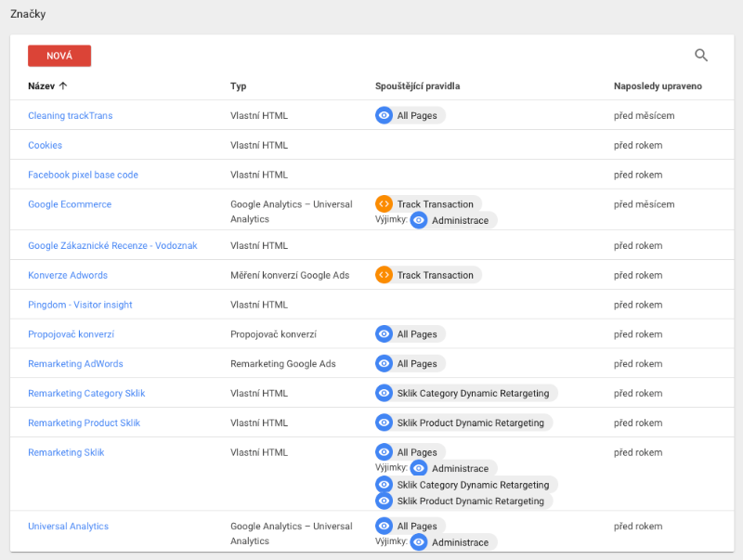Click the All Pages trigger icon for Cleaning trackTrans
743x560 pixels.
pos(384,115)
